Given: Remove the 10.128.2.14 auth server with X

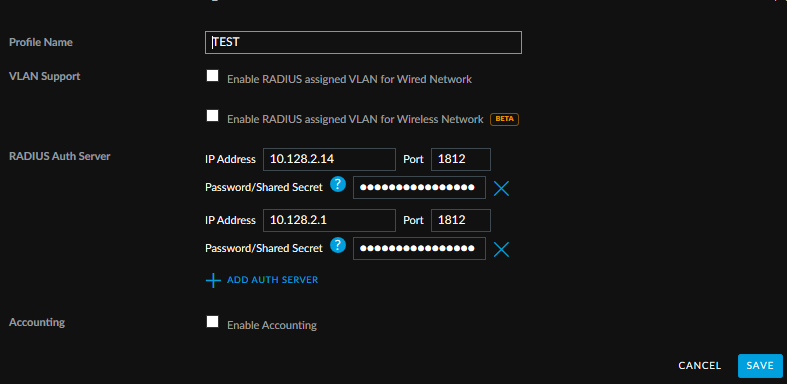Looking at the screenshot, I should 501,188.
